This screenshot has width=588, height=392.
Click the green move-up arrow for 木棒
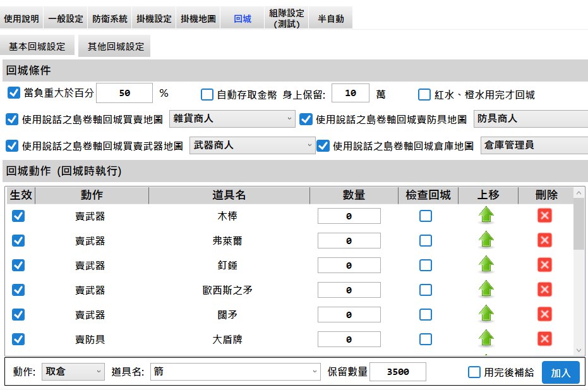click(486, 216)
